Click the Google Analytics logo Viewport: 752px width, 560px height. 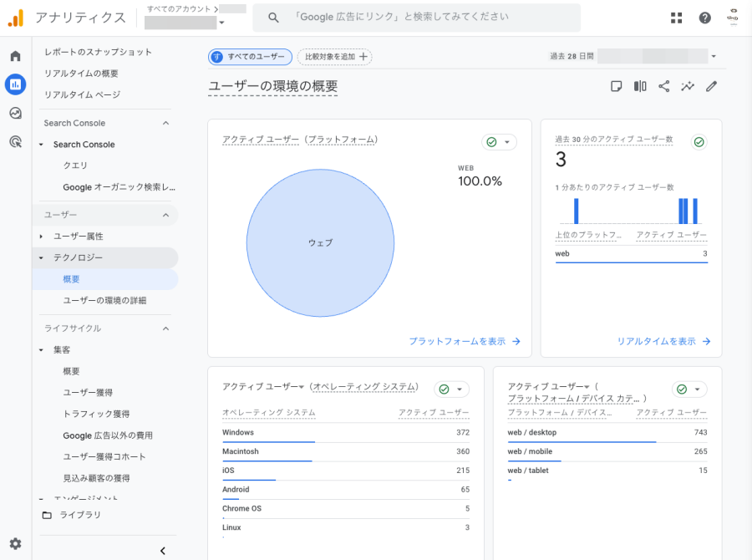point(16,18)
